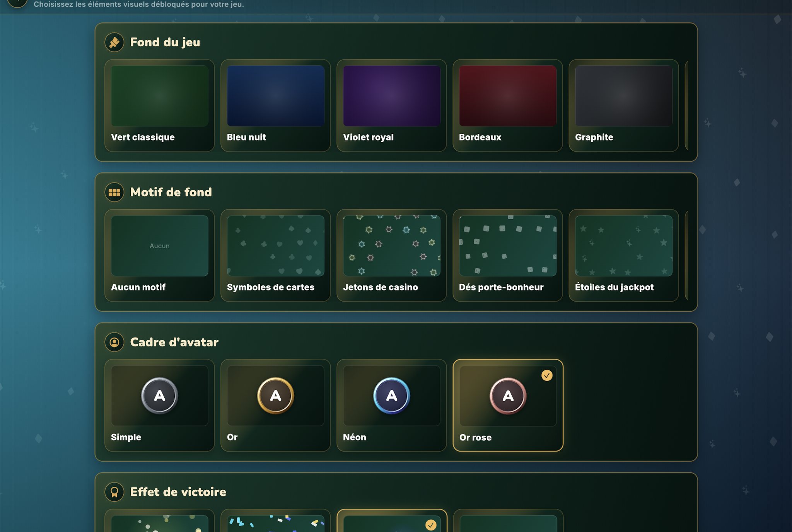This screenshot has height=532, width=792.
Task: Pick the Néon avatar frame
Action: tap(391, 405)
